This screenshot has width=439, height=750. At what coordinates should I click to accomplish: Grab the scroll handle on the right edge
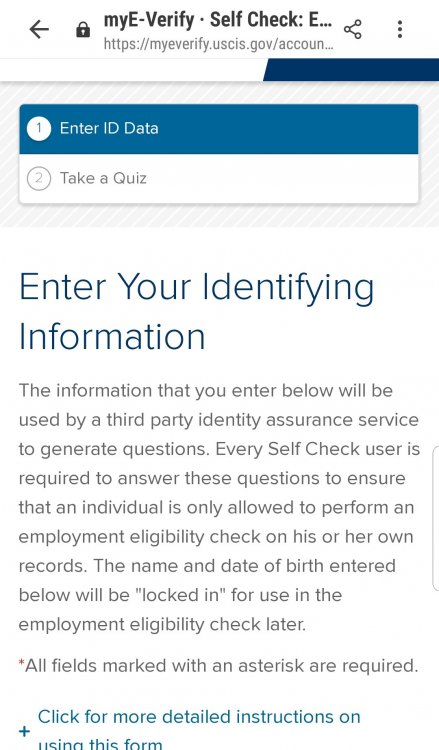click(436, 518)
